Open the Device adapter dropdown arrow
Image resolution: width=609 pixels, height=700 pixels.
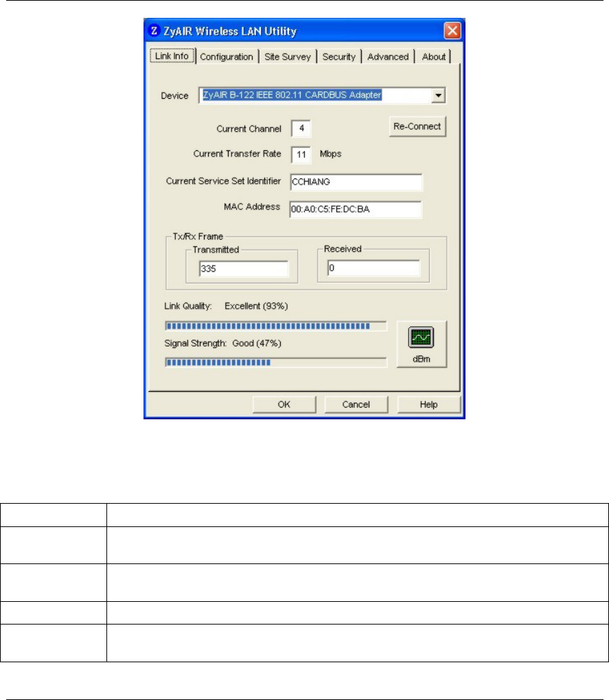(x=439, y=95)
